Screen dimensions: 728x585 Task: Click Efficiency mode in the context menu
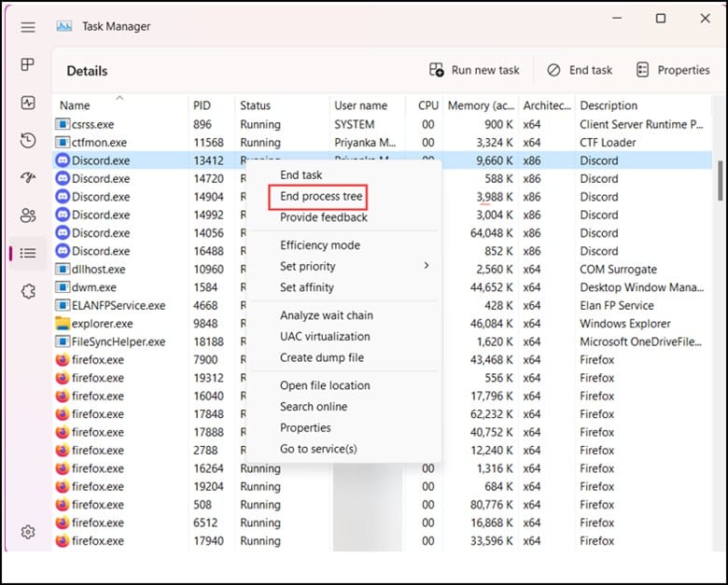[x=319, y=244]
